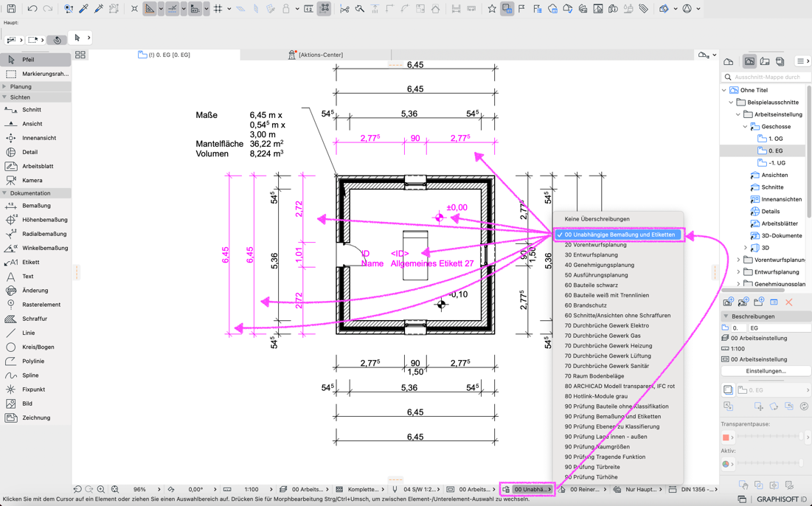This screenshot has width=812, height=506.
Task: Switch to the 0. EG floor plan tab
Action: click(x=164, y=55)
